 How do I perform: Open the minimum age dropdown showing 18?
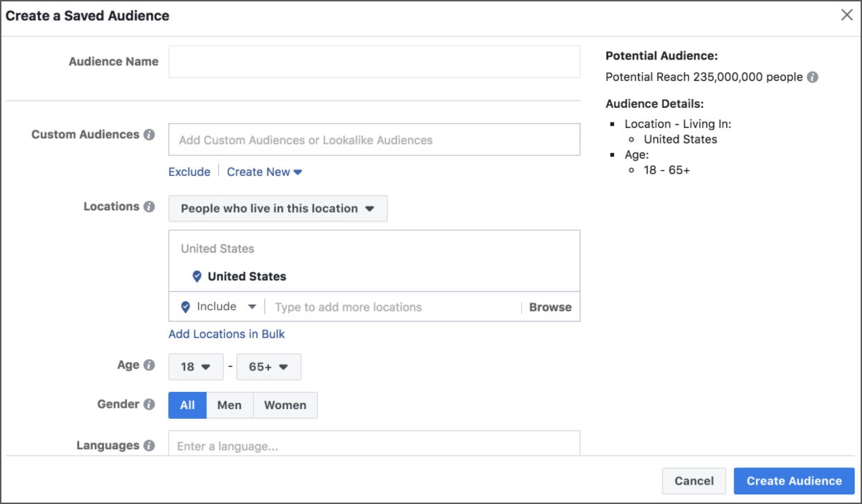(x=195, y=366)
